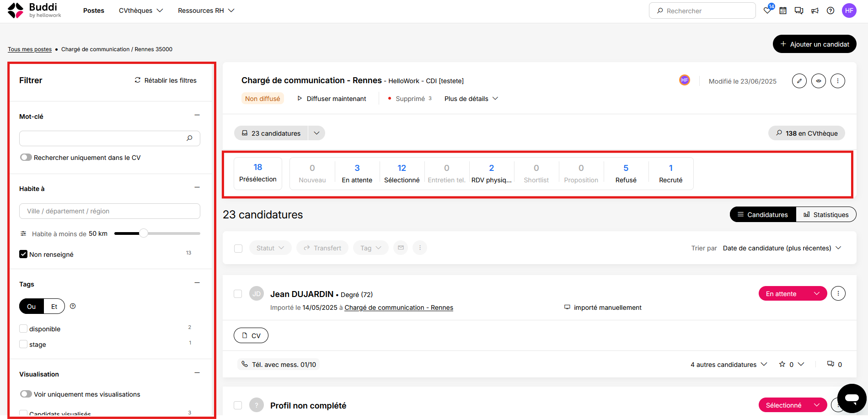Tick the select-all candidates checkbox

(x=238, y=248)
